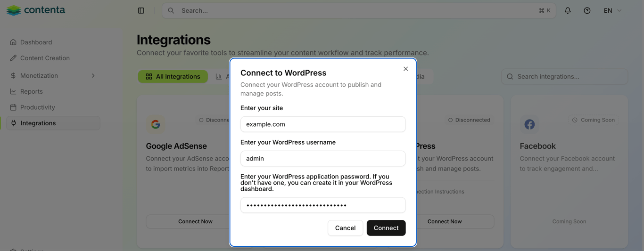Open Monetization section
The width and height of the screenshot is (644, 251).
point(53,76)
